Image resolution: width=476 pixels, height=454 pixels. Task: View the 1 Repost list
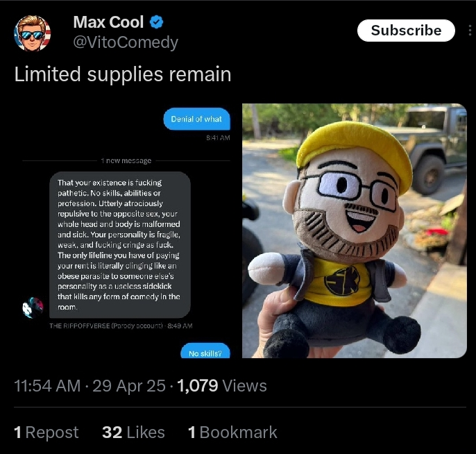point(46,432)
